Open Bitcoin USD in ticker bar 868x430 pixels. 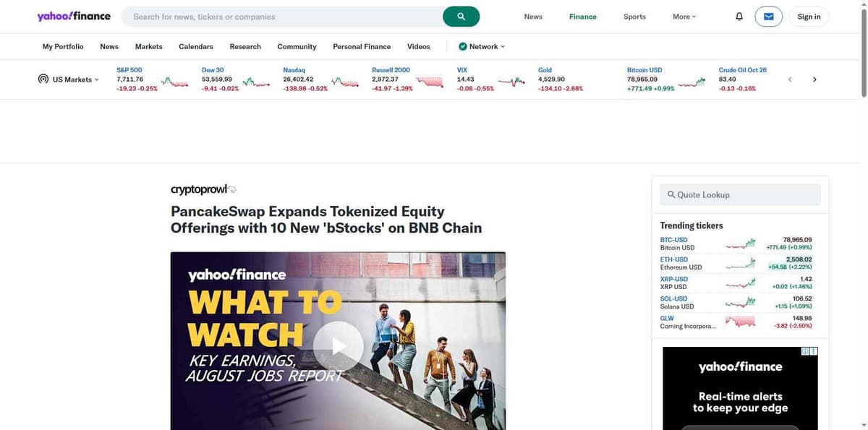(644, 70)
